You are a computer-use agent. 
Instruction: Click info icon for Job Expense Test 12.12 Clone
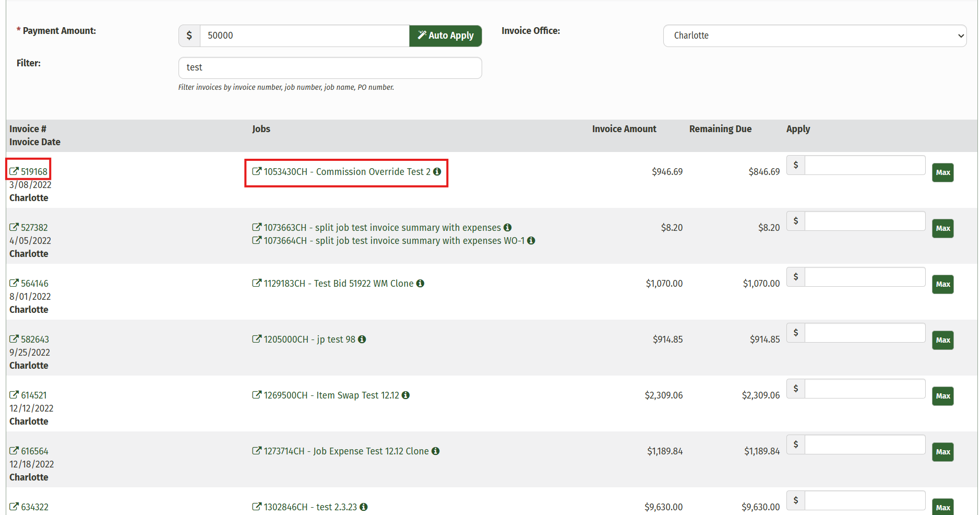[x=435, y=451]
